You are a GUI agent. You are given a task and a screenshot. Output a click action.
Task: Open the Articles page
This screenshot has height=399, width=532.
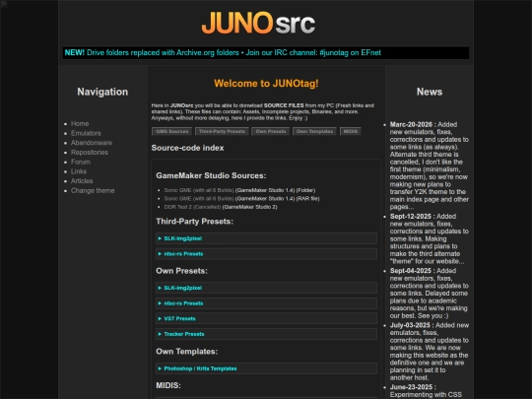82,181
